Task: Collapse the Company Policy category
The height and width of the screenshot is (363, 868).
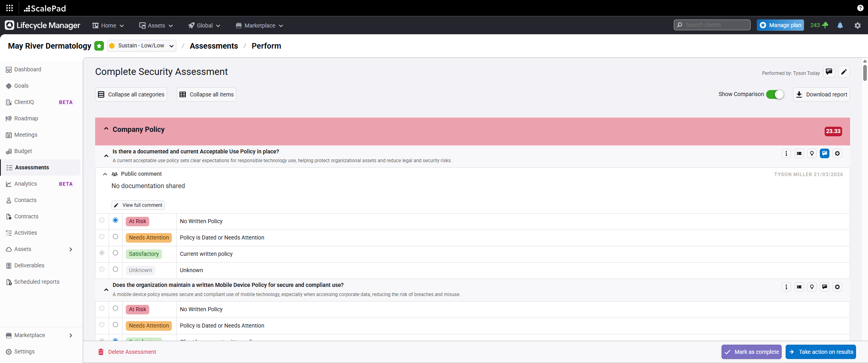Action: tap(106, 129)
